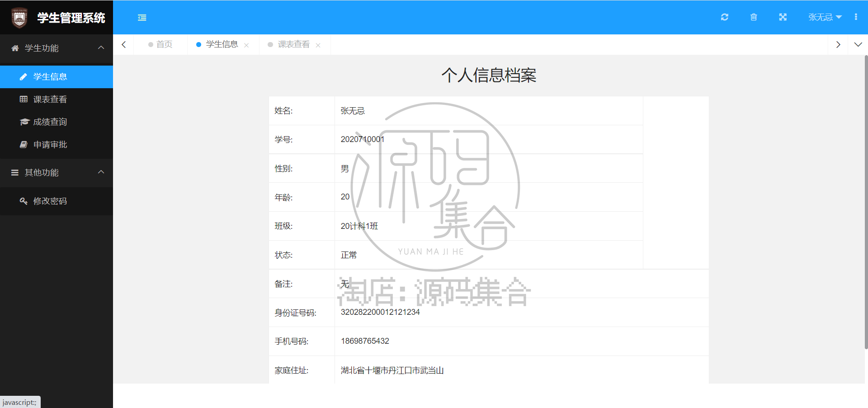
Task: Click the student number 2020710001
Action: 363,139
